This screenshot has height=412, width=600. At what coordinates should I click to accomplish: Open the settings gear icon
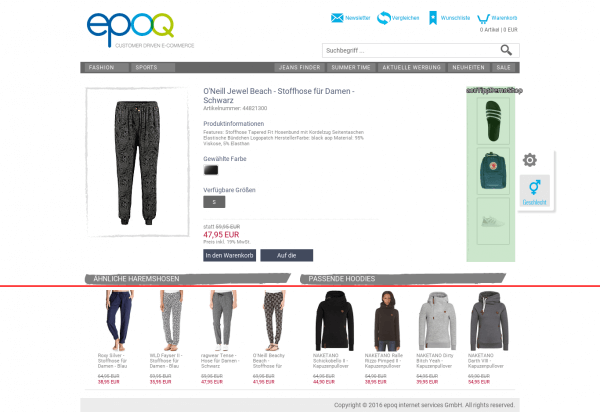coord(530,160)
